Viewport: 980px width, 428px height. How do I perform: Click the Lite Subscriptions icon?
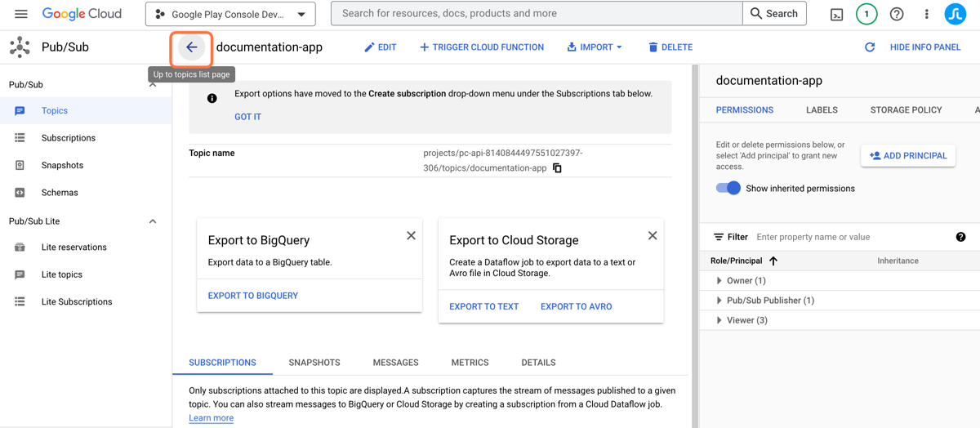[x=20, y=302]
